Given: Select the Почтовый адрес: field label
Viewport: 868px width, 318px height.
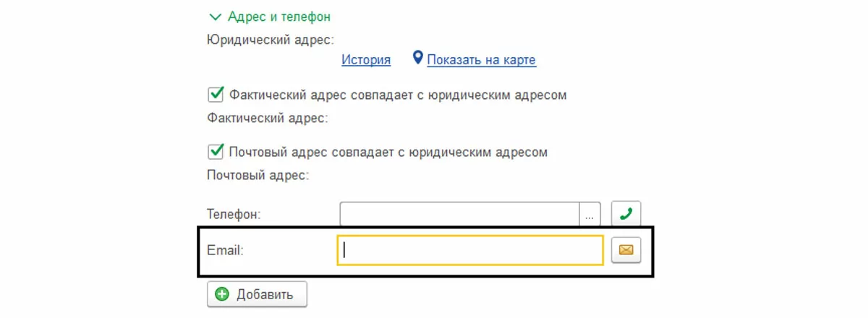Looking at the screenshot, I should [258, 174].
